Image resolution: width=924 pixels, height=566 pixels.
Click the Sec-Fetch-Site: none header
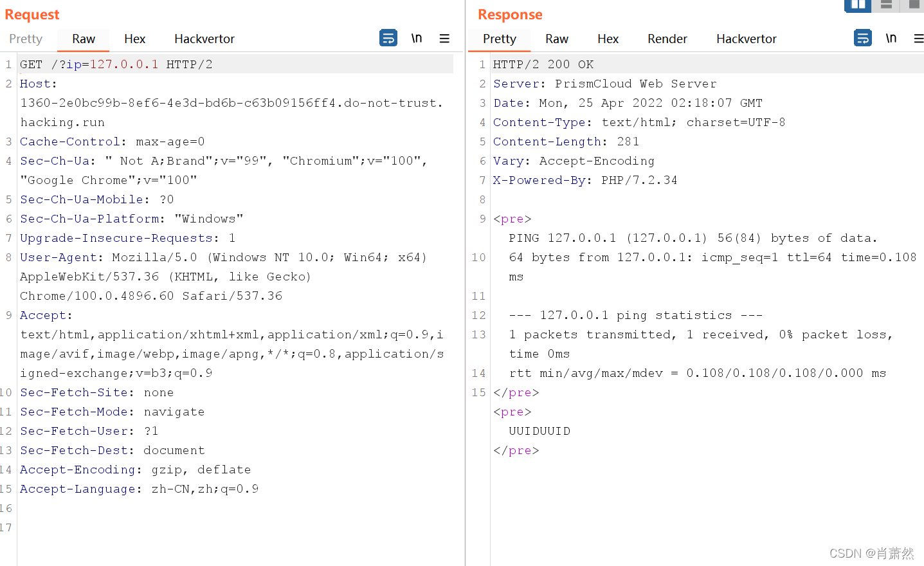coord(97,392)
